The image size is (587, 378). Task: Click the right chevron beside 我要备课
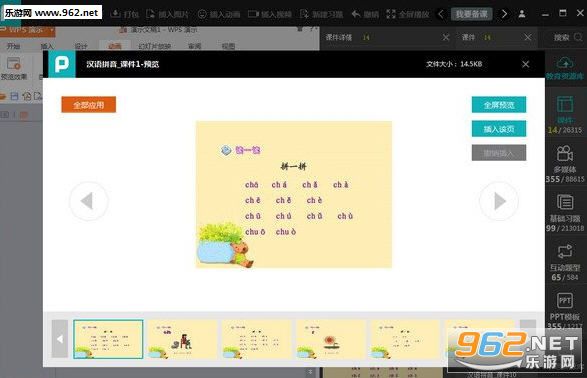pyautogui.click(x=504, y=14)
